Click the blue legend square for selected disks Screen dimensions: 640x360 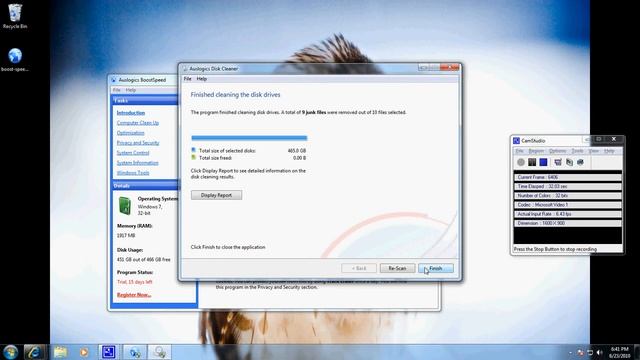(193, 150)
